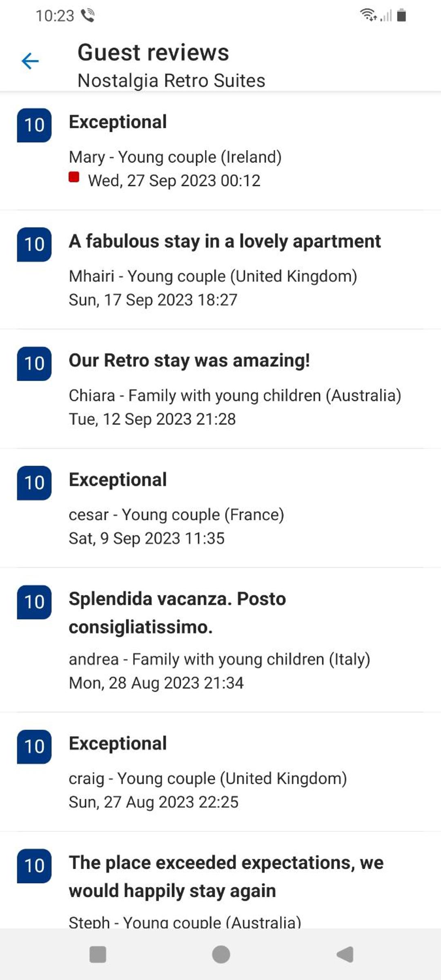Tap score badge on Chiara's review
Viewport: 441px width, 980px height.
34,363
